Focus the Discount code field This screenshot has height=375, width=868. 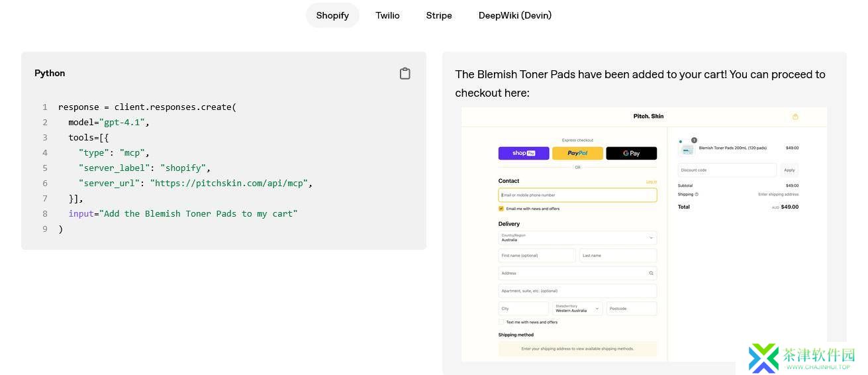pyautogui.click(x=727, y=170)
